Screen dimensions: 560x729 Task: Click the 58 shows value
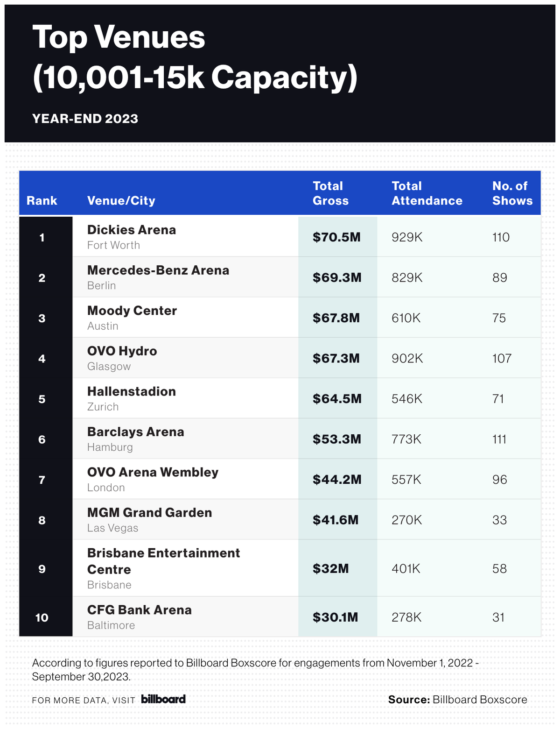pyautogui.click(x=499, y=569)
